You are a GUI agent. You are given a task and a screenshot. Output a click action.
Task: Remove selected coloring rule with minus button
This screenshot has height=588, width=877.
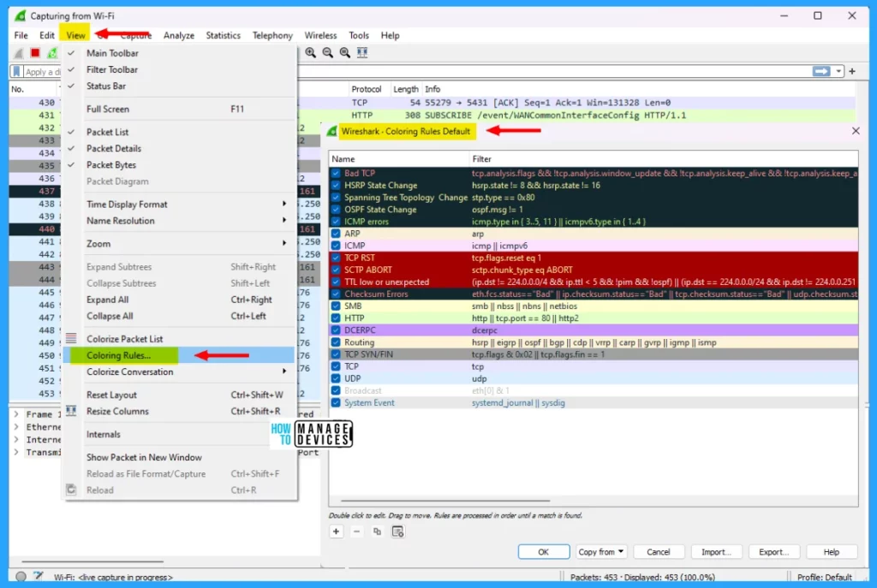[x=356, y=532]
